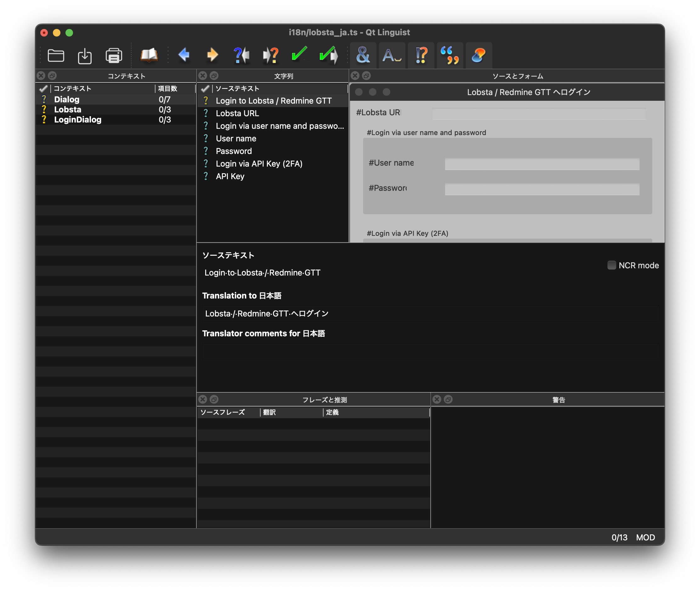Open a translation file with the folder icon
Screen dimensions: 700x592
coord(56,55)
